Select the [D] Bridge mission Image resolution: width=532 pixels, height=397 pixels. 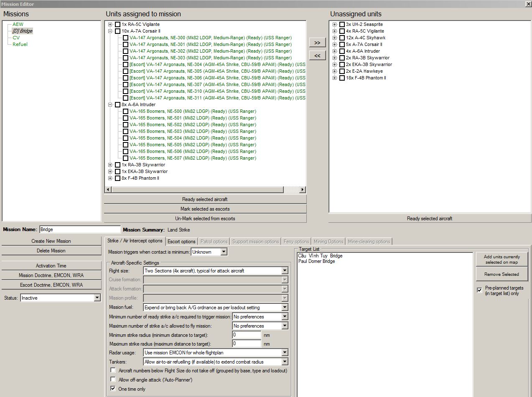tap(22, 31)
